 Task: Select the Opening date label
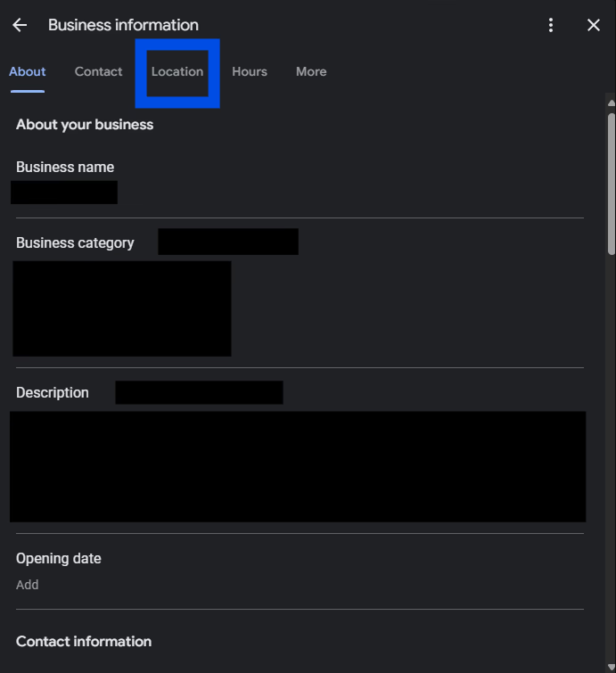point(59,558)
